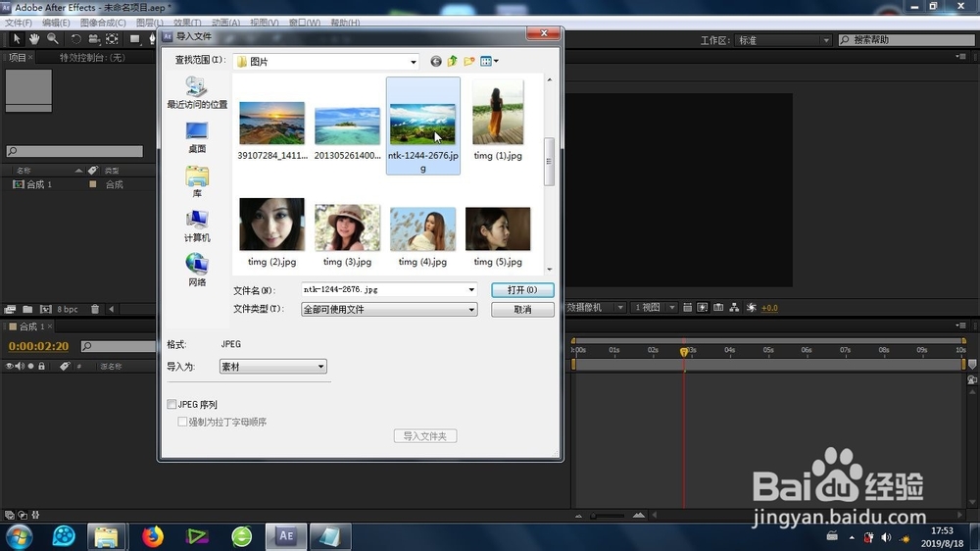Click the file list vertical scrollbar
Viewport: 980px width, 551px height.
[550, 162]
